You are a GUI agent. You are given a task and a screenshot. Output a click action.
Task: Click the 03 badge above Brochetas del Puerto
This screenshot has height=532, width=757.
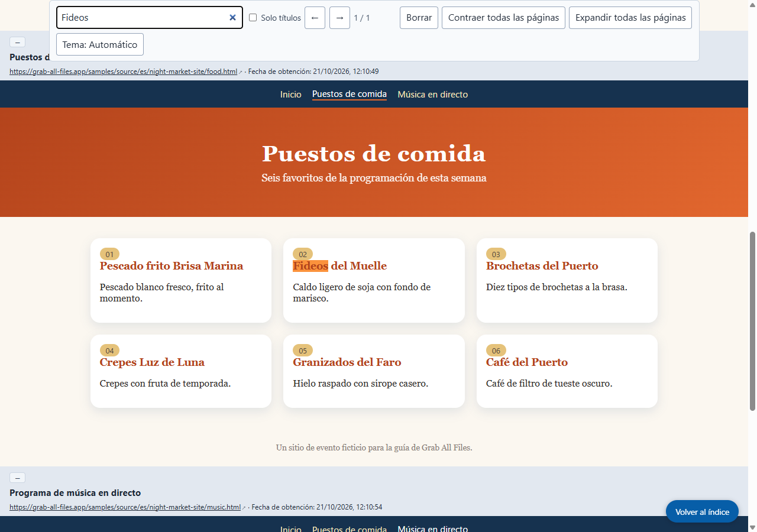(x=496, y=254)
